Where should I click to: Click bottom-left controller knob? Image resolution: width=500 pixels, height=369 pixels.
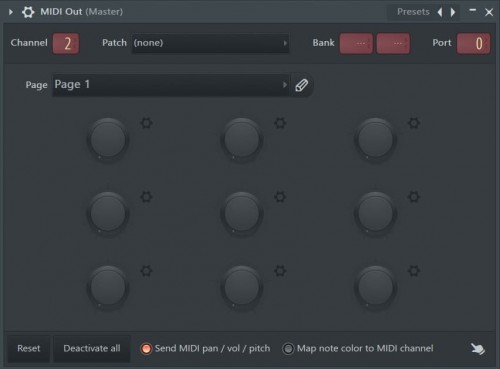click(108, 287)
